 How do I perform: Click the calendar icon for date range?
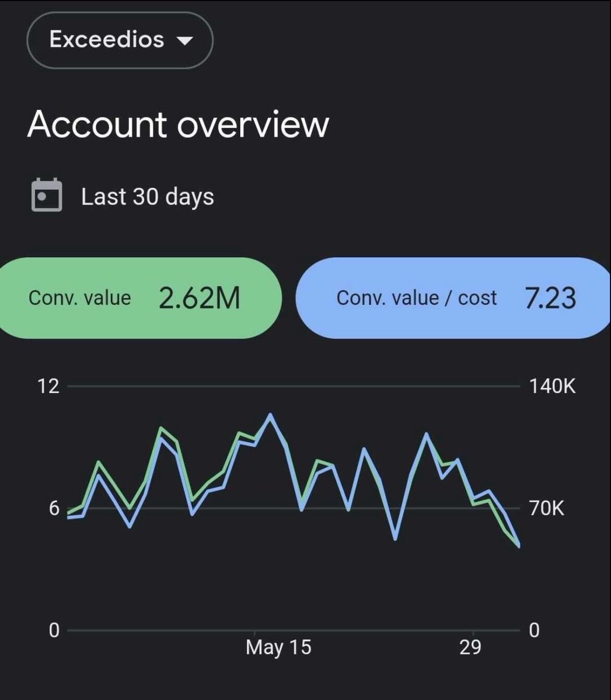pos(46,195)
